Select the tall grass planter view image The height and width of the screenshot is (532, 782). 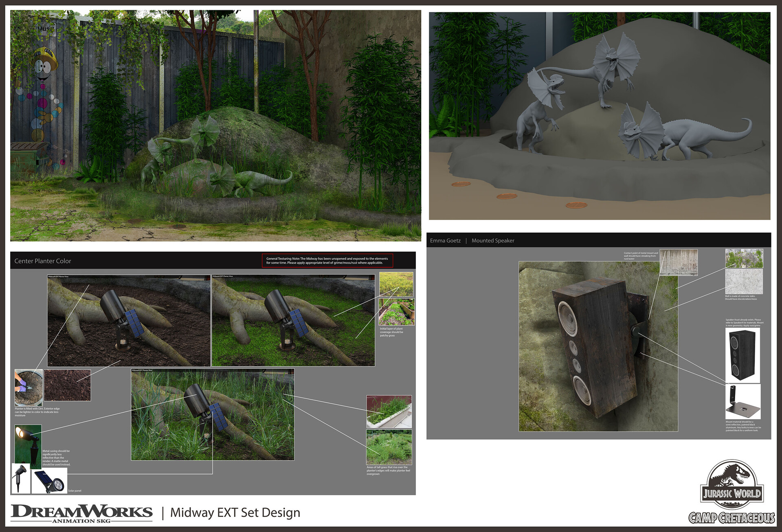[213, 414]
